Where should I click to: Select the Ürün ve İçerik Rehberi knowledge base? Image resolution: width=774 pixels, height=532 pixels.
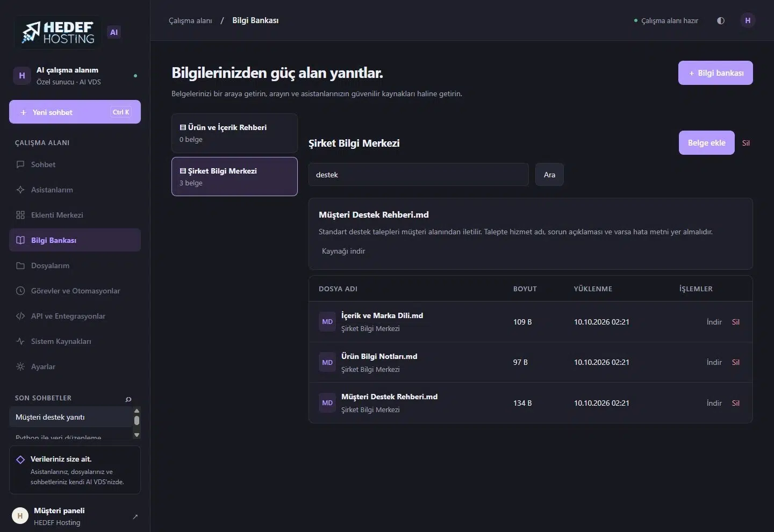pyautogui.click(x=234, y=133)
